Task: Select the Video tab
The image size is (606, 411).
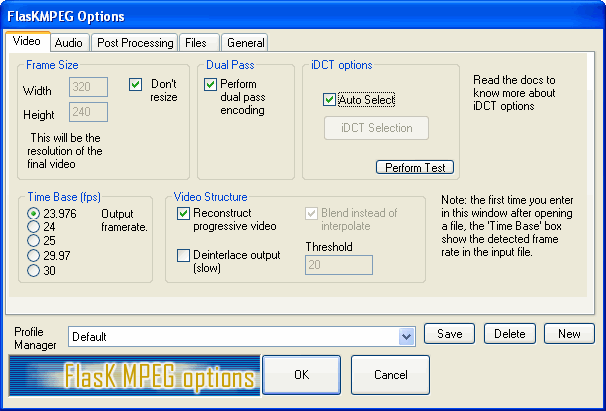Action: point(26,41)
